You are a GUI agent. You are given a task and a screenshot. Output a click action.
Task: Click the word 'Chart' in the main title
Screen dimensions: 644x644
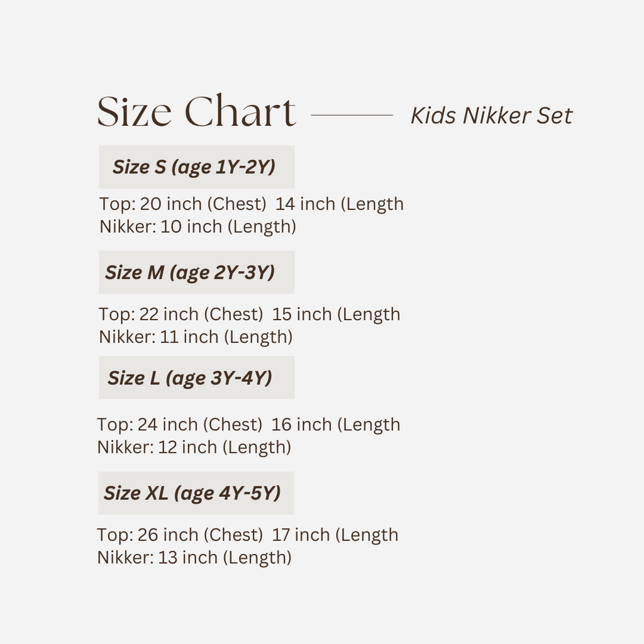(240, 113)
